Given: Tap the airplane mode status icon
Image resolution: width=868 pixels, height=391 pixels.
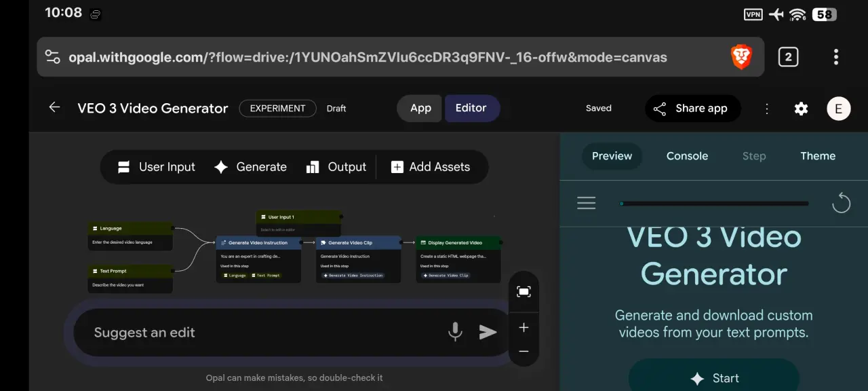Looking at the screenshot, I should (x=776, y=14).
